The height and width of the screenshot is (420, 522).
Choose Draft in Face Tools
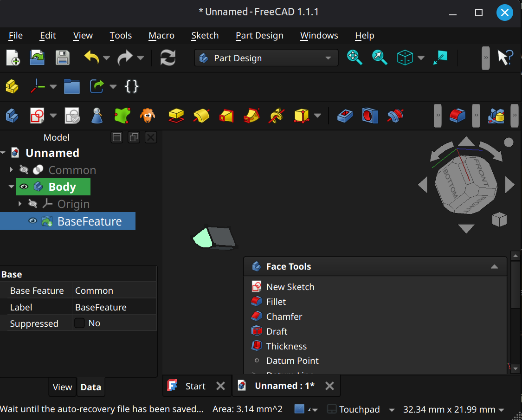(277, 331)
